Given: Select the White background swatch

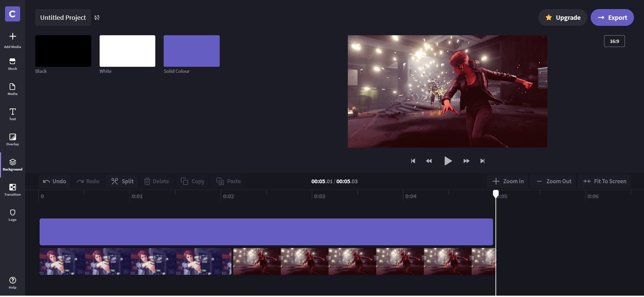Looking at the screenshot, I should point(127,51).
